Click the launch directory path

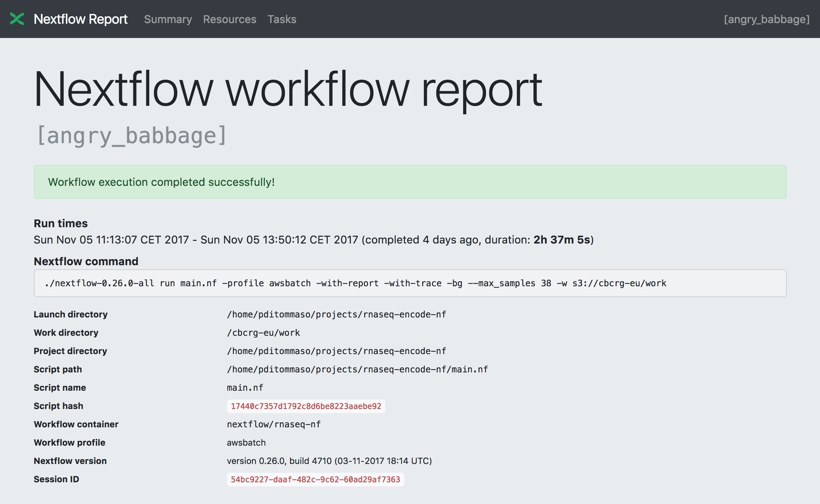click(336, 314)
